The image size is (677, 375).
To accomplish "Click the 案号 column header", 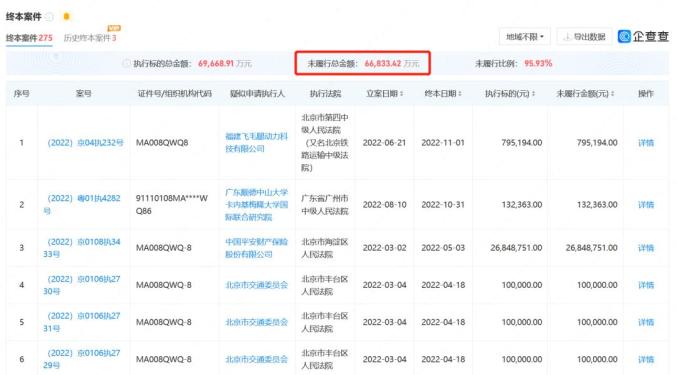I will point(83,94).
